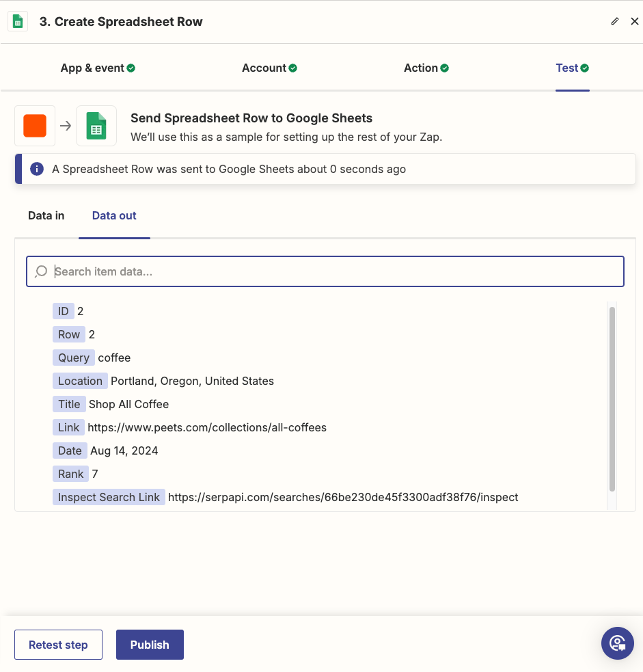Screen dimensions: 643x672
Task: Select the value 'coffee'
Action: pyautogui.click(x=114, y=358)
